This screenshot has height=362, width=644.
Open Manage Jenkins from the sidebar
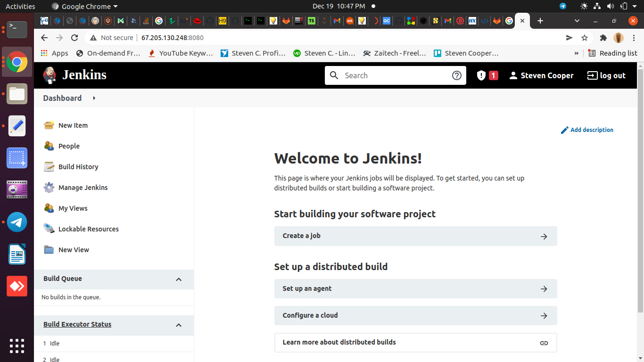click(x=83, y=188)
